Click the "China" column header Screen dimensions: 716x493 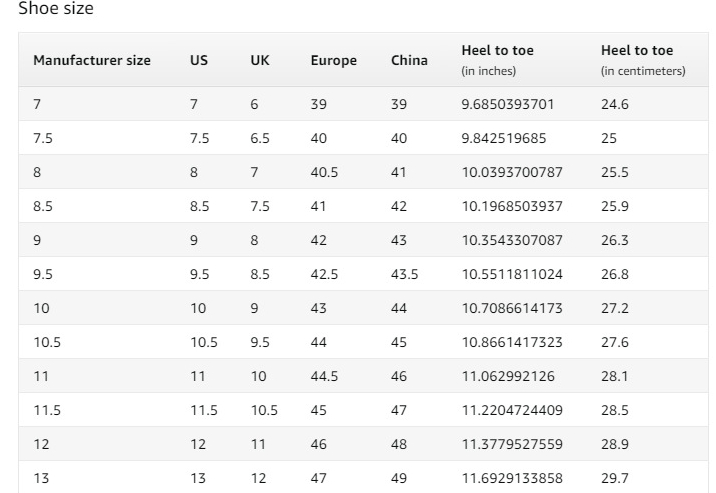(x=409, y=60)
